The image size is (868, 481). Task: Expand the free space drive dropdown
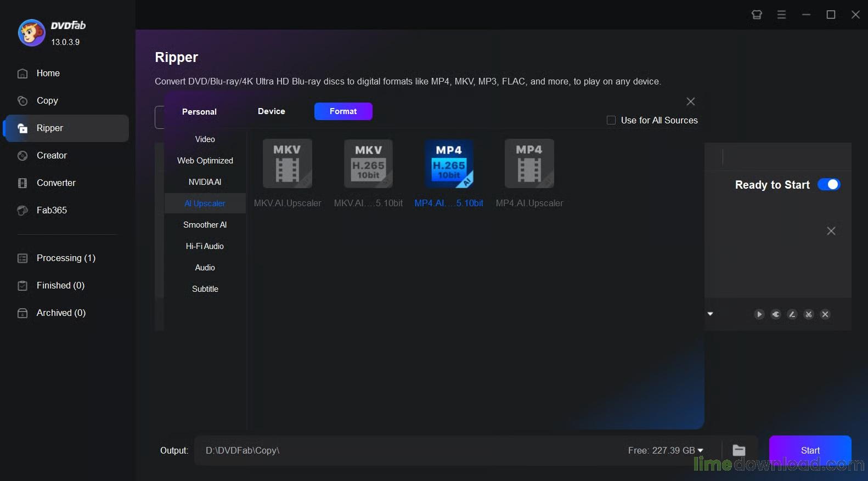point(701,451)
